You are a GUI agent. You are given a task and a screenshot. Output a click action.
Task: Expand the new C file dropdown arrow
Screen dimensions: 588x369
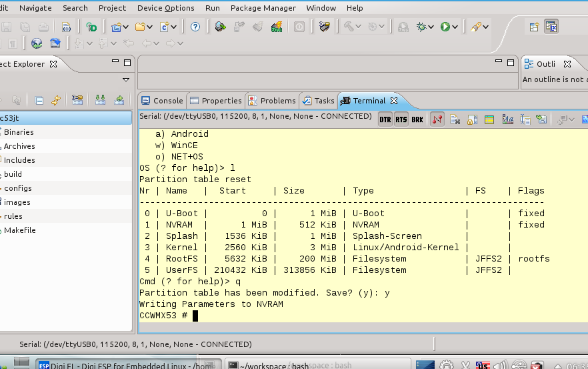click(x=173, y=27)
